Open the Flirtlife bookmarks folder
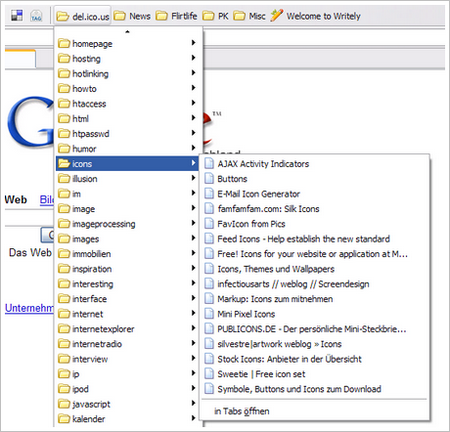The height and width of the screenshot is (432, 450). tap(176, 16)
